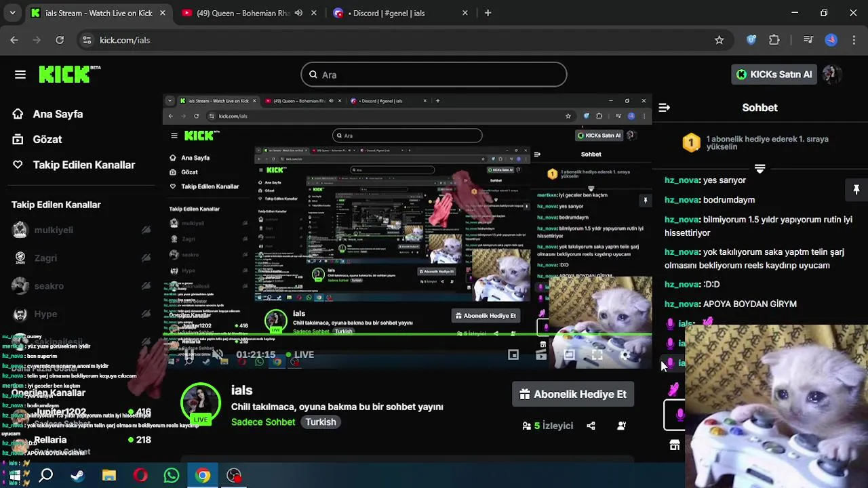Expand the gift leaderboard arrow
This screenshot has width=868, height=488.
click(x=759, y=169)
